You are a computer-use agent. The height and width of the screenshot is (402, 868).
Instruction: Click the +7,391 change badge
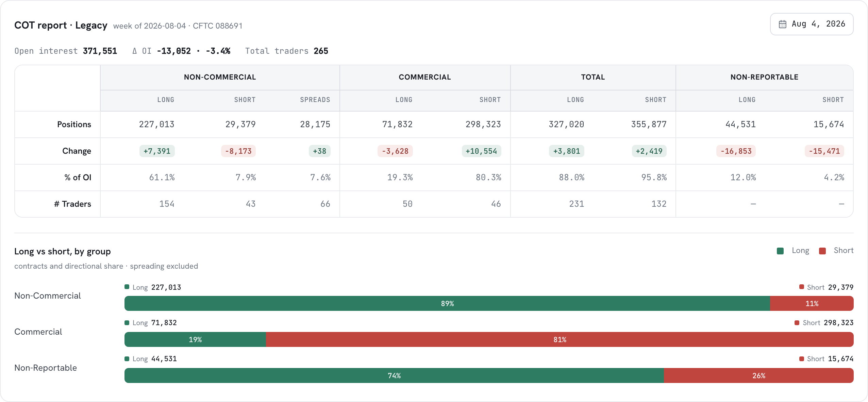(x=157, y=151)
